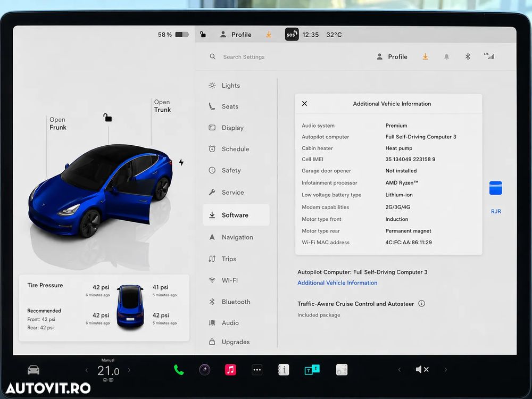Tap the Cell IMEI number
Image resolution: width=532 pixels, height=399 pixels.
tap(410, 159)
